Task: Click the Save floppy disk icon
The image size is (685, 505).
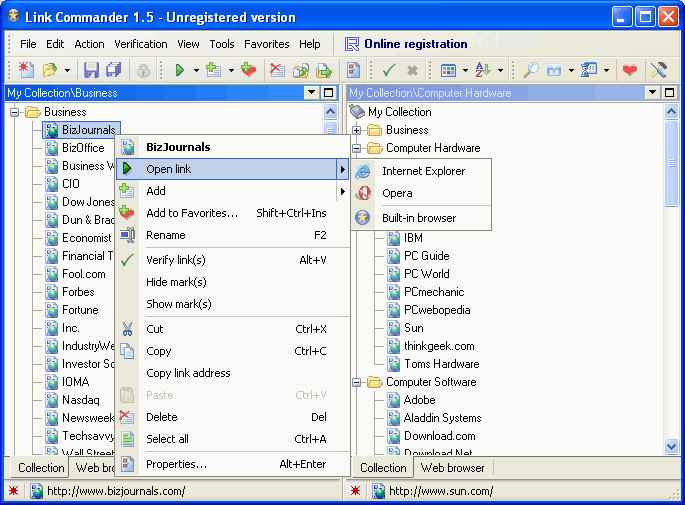Action: (91, 70)
